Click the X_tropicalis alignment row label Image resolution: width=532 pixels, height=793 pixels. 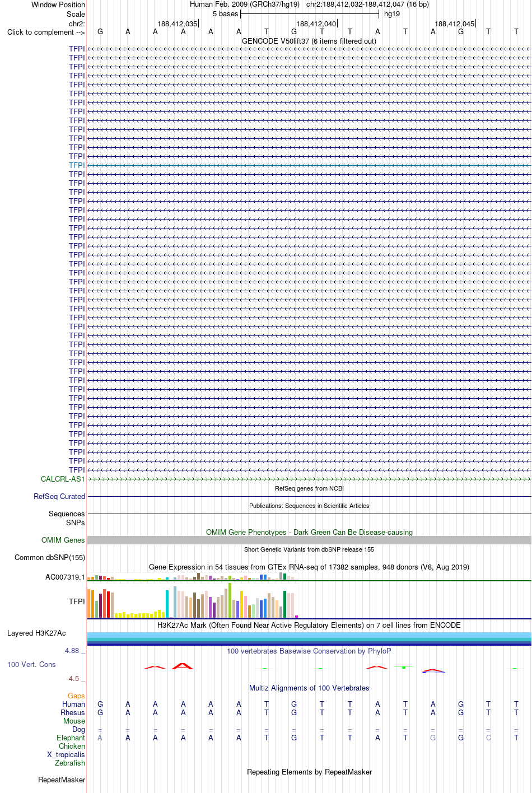tap(66, 754)
